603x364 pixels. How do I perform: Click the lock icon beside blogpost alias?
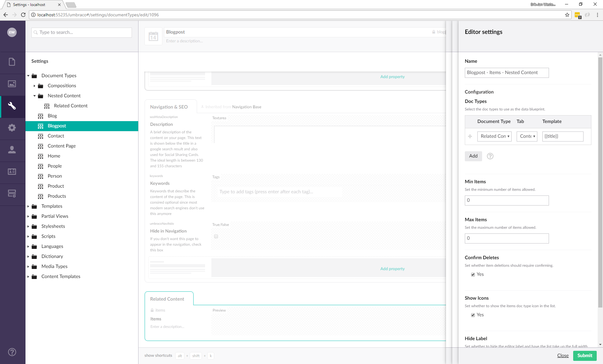pos(434,32)
